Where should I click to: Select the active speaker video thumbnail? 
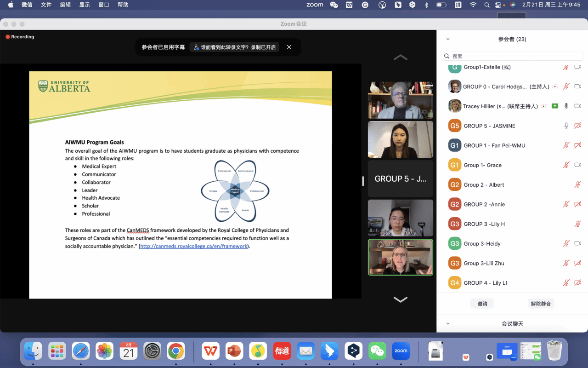[x=400, y=257]
